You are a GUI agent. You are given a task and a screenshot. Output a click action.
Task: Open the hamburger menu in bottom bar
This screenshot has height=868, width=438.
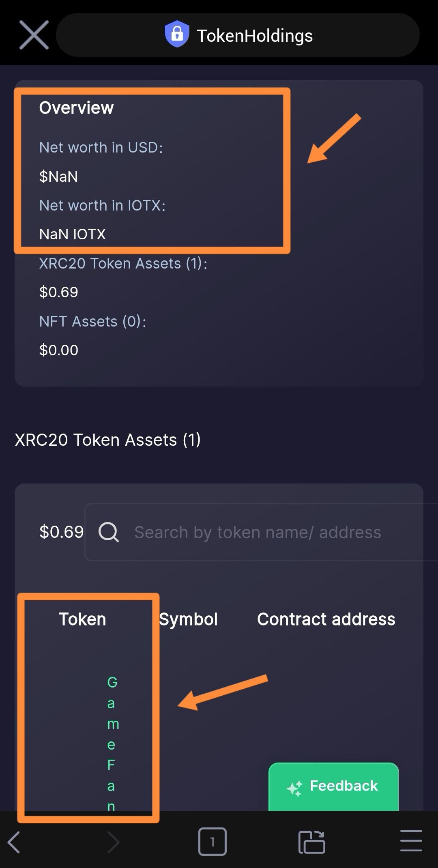(411, 841)
